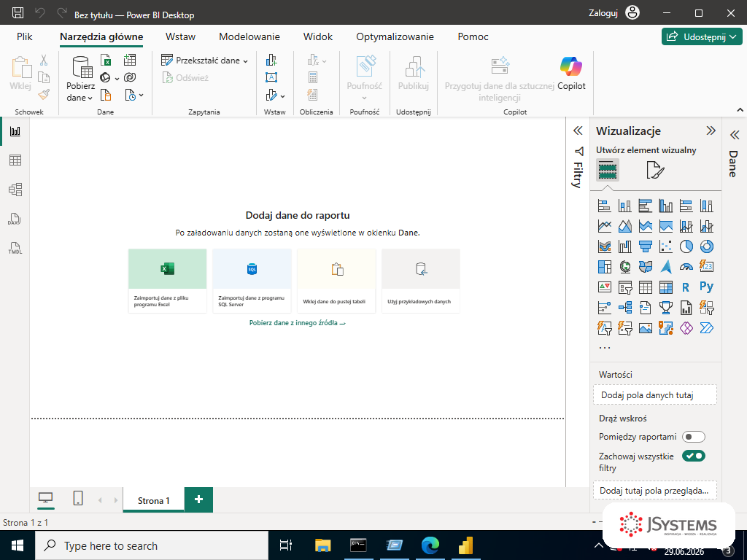Viewport: 747px width, 560px height.
Task: Open the Windows Start menu
Action: click(18, 545)
